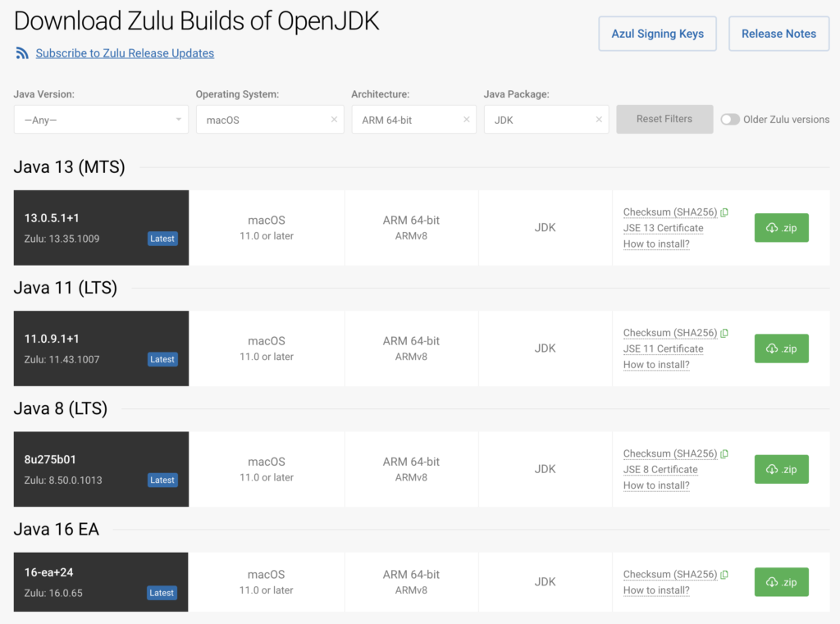Clear the ARM 64-bit architecture filter
Viewport: 840px width, 624px height.
tap(466, 120)
